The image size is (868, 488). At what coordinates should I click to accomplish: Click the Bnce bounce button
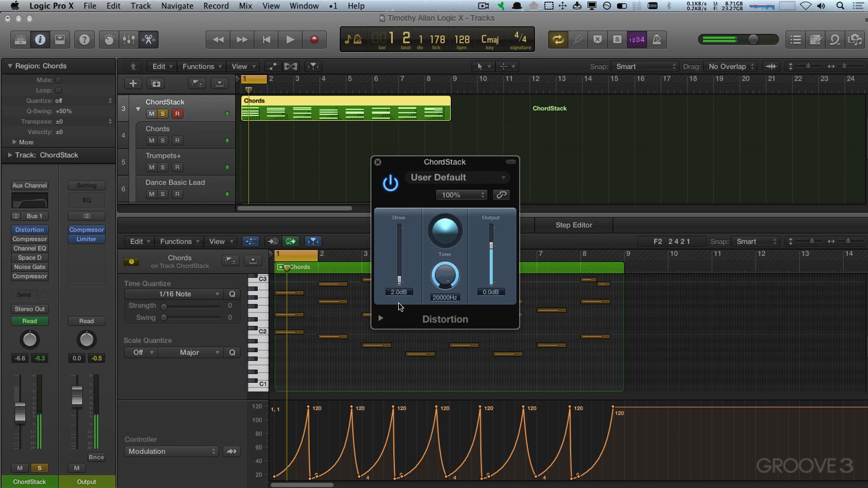[96, 457]
